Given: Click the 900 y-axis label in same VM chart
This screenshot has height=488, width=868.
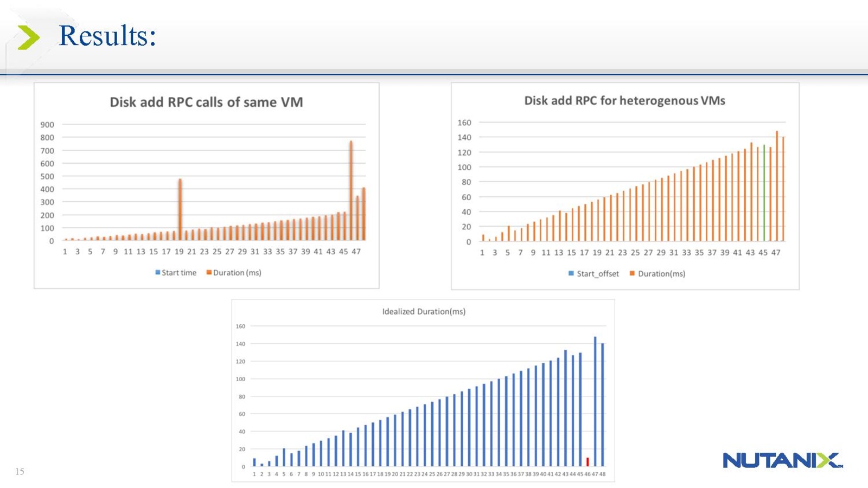Looking at the screenshot, I should (x=47, y=125).
